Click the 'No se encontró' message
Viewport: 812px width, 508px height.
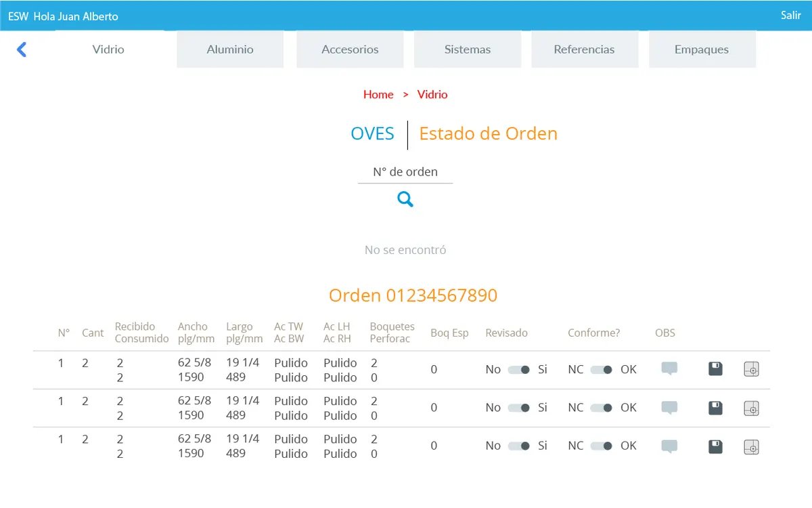405,250
